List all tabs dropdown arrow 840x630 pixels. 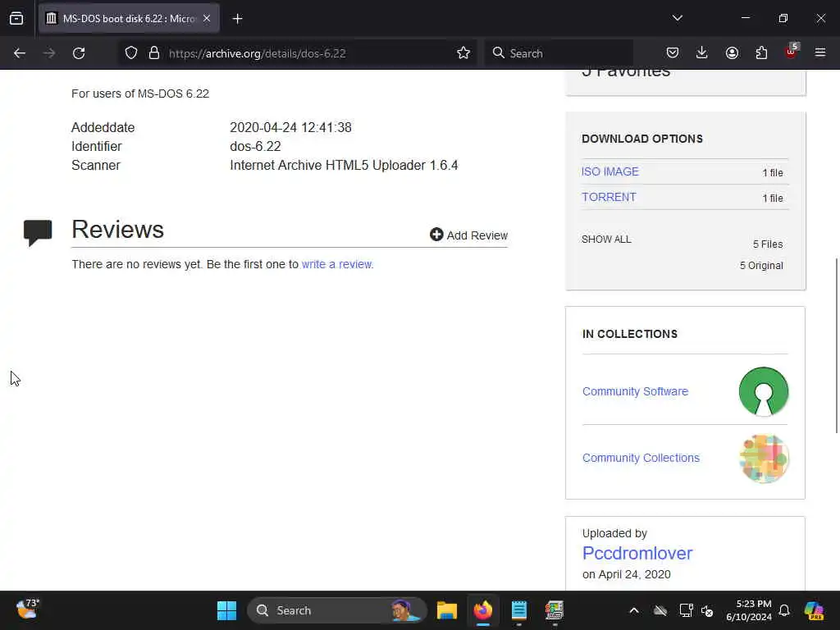(677, 18)
